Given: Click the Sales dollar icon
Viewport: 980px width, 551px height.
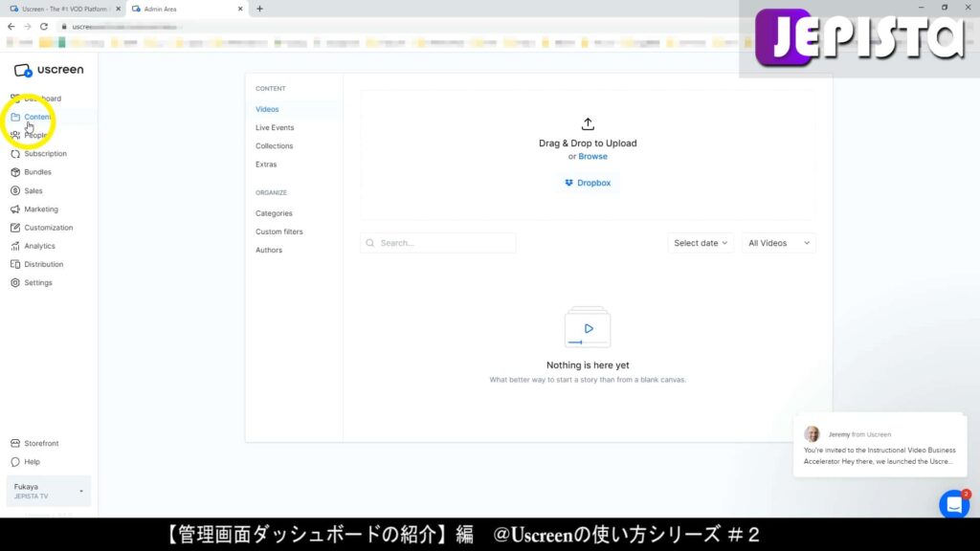Looking at the screenshot, I should click(15, 190).
